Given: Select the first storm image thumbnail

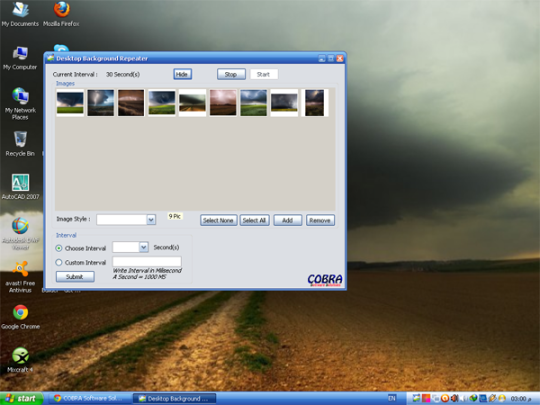Looking at the screenshot, I should (x=70, y=103).
